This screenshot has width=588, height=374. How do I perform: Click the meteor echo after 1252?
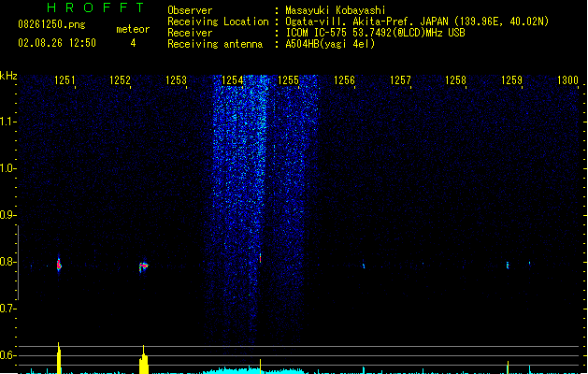(143, 266)
